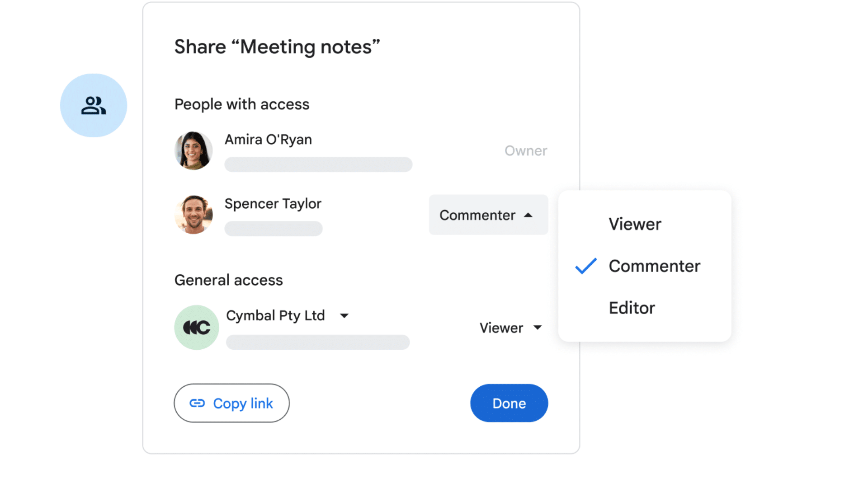Select Editor from the permissions menu
Screen dimensions: 868x488
[632, 308]
